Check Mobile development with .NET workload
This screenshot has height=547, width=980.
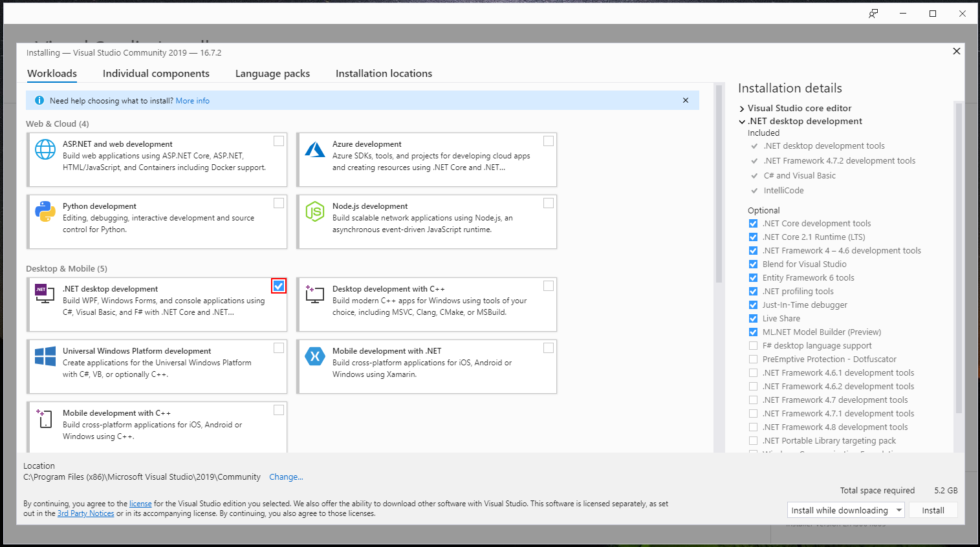point(549,348)
